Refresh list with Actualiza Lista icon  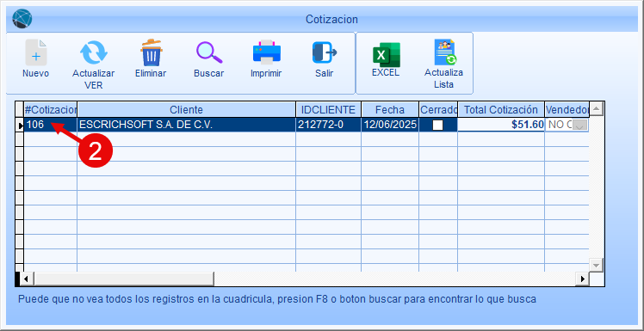pos(445,52)
